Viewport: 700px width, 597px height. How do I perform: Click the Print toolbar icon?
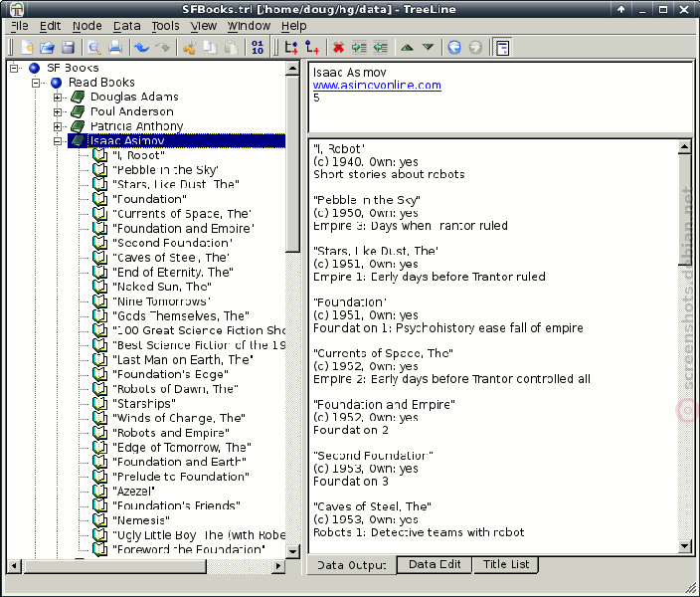pos(115,48)
